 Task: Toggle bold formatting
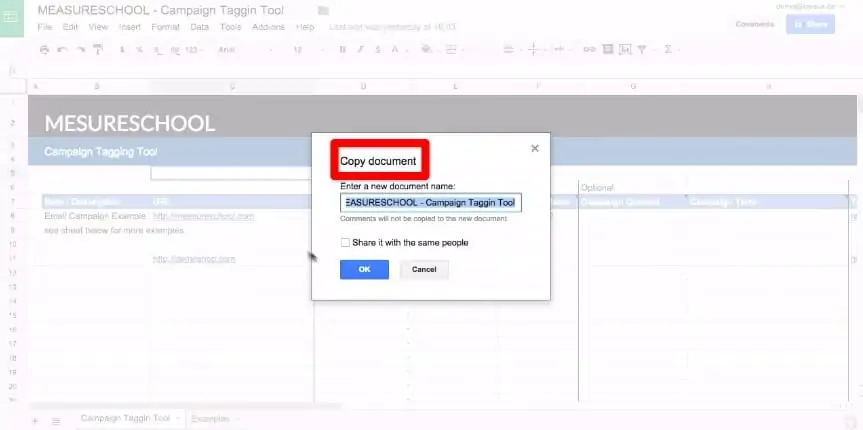342,50
